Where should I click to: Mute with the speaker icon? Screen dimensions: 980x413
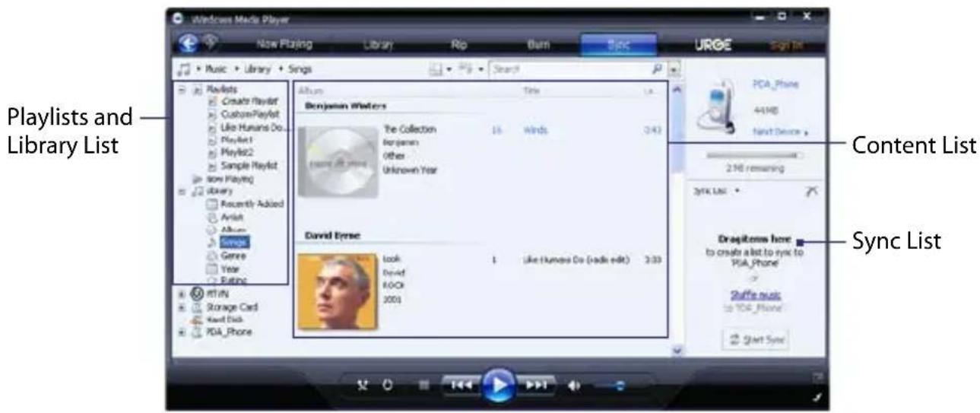coord(572,386)
